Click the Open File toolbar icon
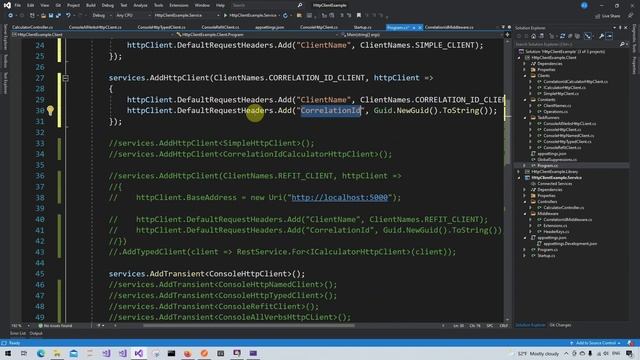This screenshot has height=360, width=640. tap(43, 16)
